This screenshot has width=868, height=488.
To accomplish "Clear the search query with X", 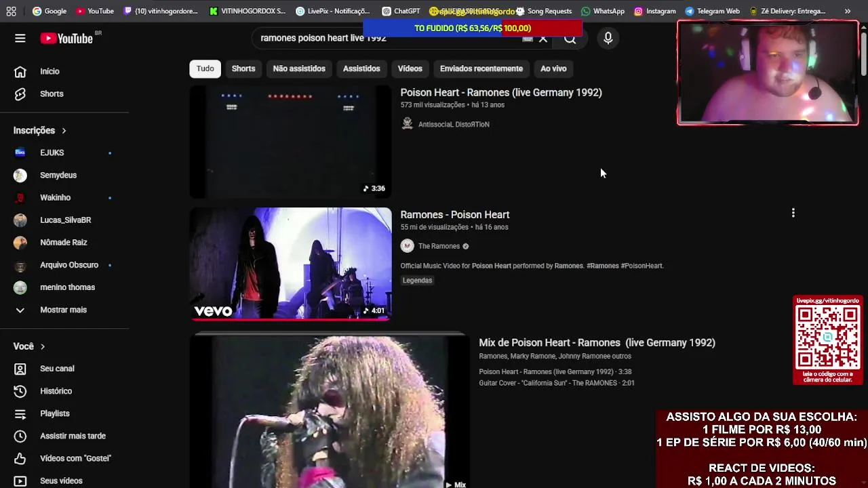I will coord(543,39).
